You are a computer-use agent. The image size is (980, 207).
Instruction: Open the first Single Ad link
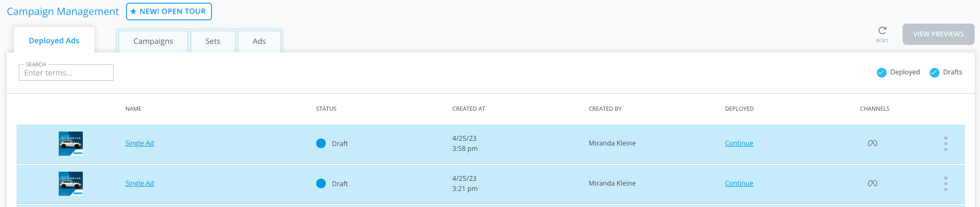click(139, 143)
